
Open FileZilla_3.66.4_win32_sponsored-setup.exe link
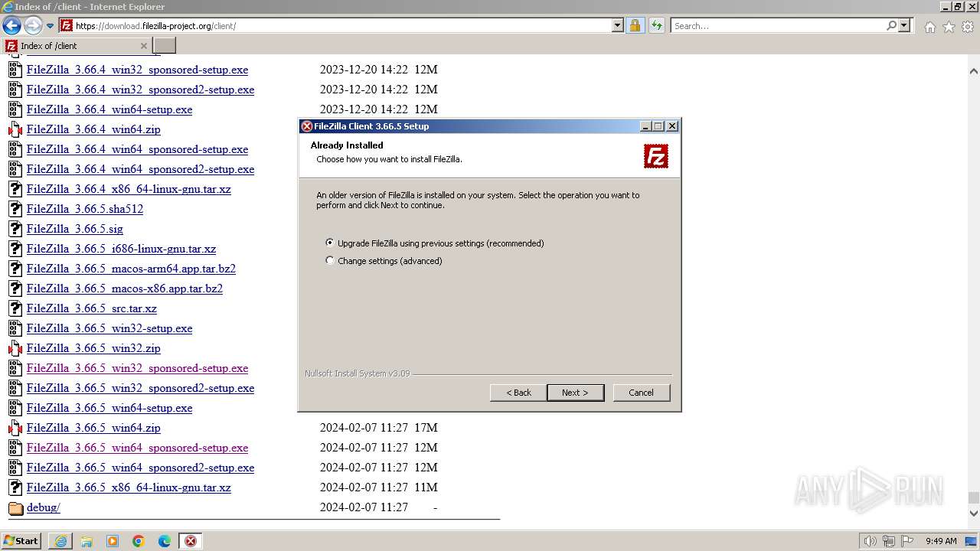[x=137, y=70]
